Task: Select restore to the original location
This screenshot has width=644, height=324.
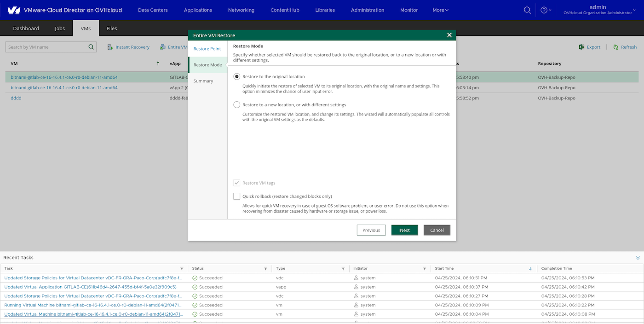Action: 236,76
